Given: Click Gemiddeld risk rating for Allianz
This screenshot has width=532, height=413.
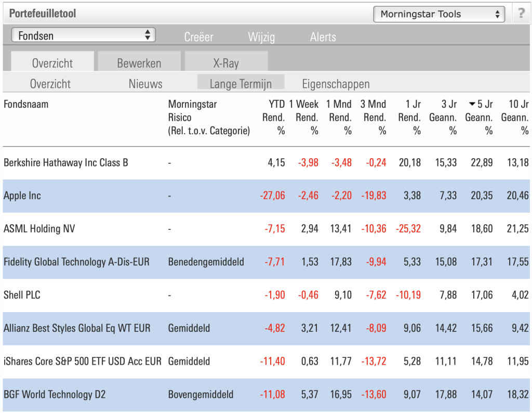Looking at the screenshot, I should tap(189, 328).
